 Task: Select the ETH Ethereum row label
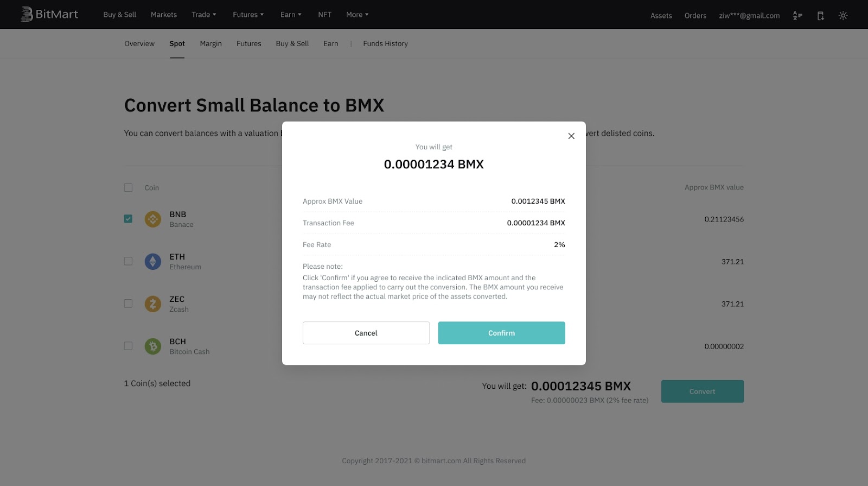point(185,262)
